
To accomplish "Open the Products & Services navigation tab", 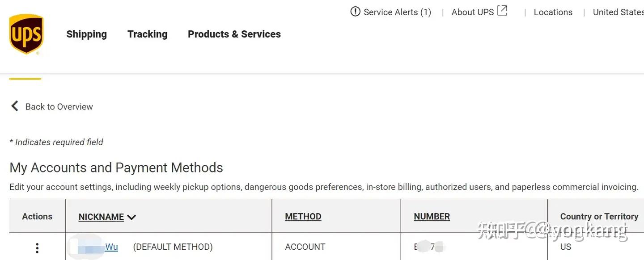I will [x=234, y=34].
